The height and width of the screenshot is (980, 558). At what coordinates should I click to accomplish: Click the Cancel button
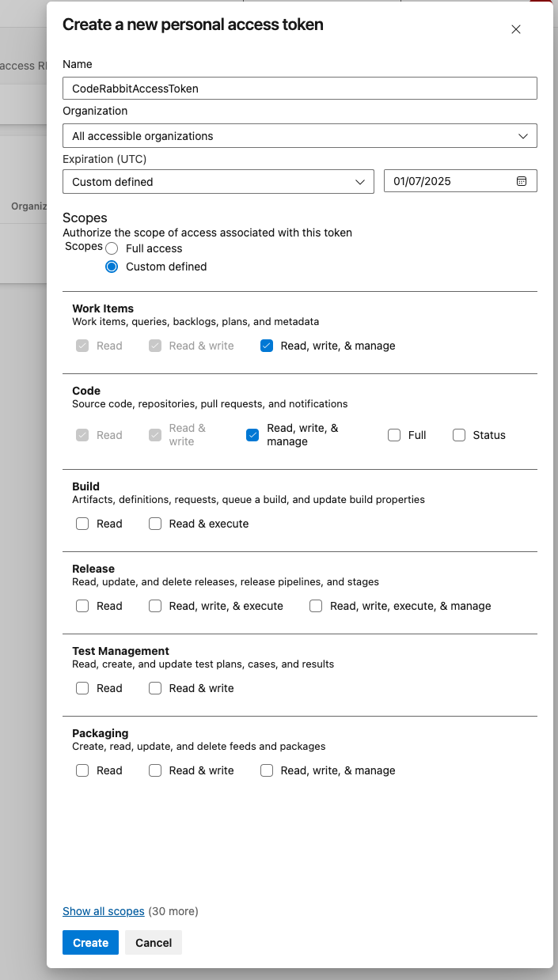153,942
